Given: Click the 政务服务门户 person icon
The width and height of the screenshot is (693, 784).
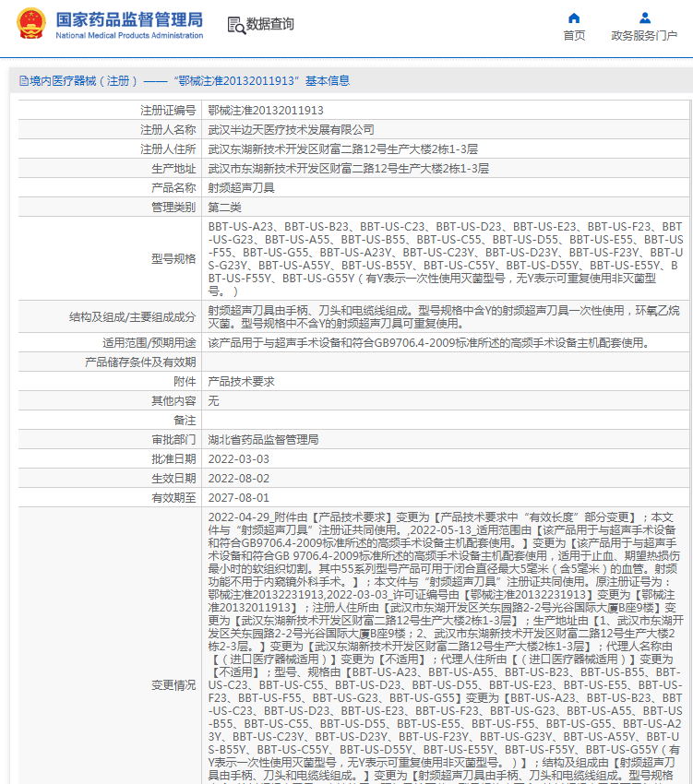Looking at the screenshot, I should click(645, 18).
